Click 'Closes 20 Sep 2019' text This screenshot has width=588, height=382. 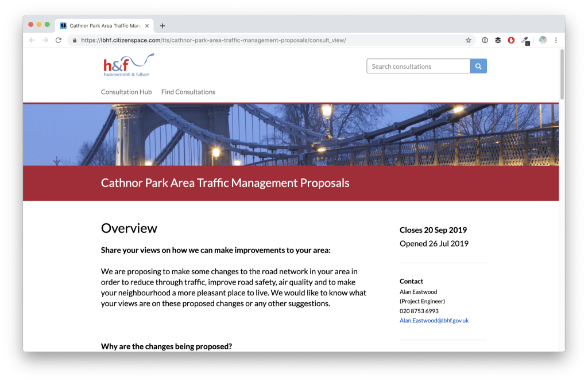pos(433,230)
